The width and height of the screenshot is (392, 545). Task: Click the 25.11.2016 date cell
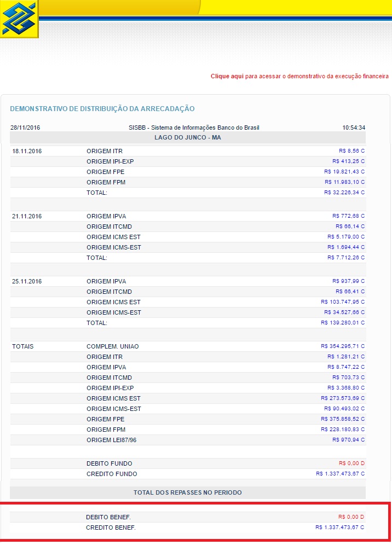tap(27, 281)
